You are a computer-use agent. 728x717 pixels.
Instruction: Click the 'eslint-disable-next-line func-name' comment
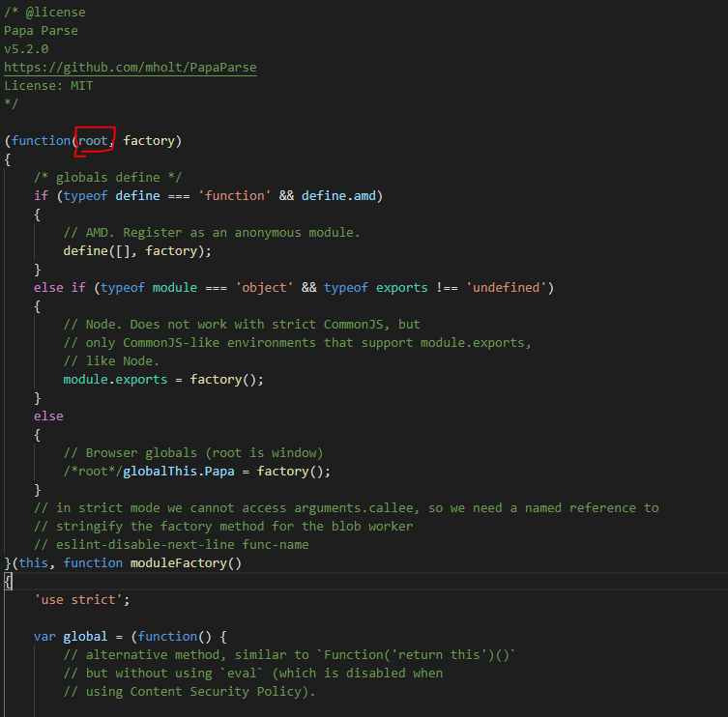coord(171,545)
